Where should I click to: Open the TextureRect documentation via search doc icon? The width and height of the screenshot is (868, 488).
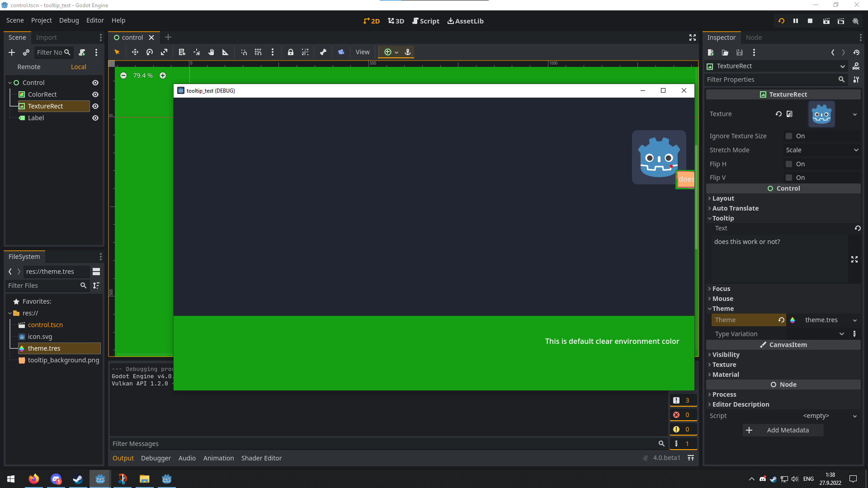pyautogui.click(x=856, y=66)
